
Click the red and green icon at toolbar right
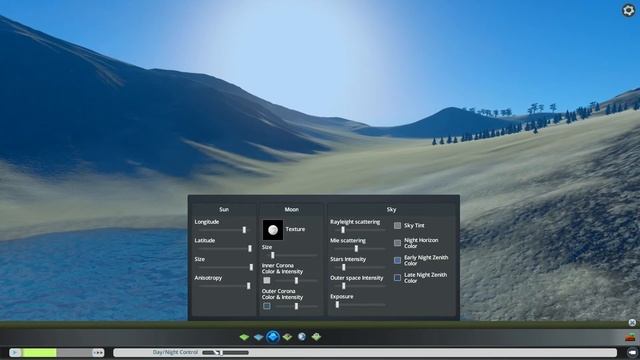click(630, 337)
